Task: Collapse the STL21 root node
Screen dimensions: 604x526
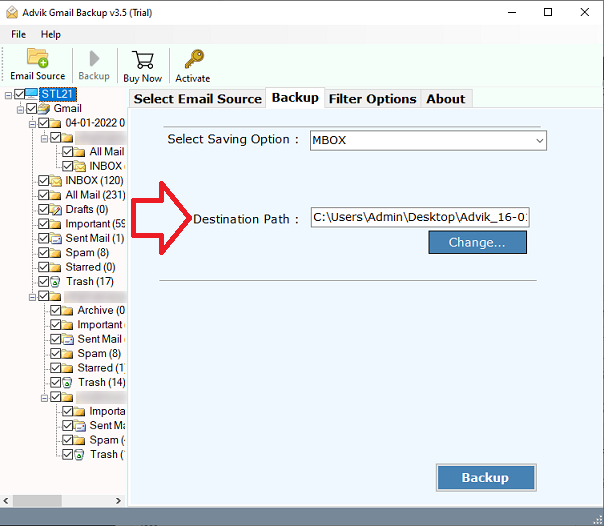Action: (8, 95)
